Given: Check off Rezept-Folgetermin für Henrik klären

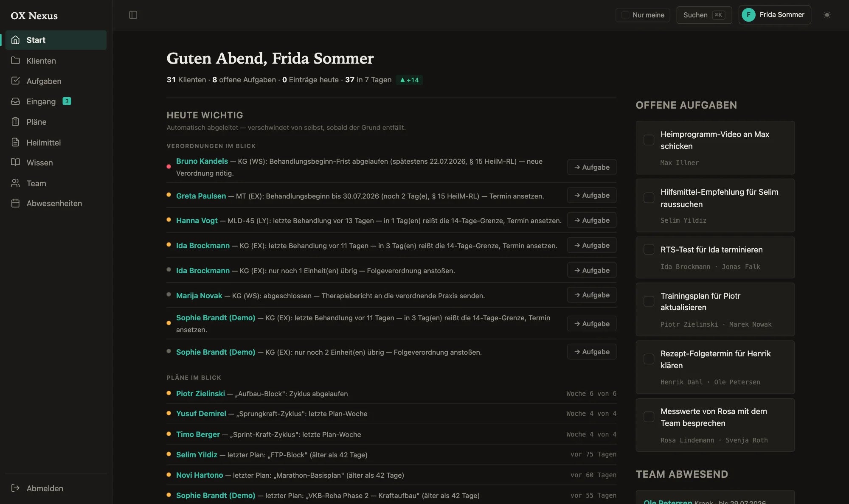Looking at the screenshot, I should 649,359.
